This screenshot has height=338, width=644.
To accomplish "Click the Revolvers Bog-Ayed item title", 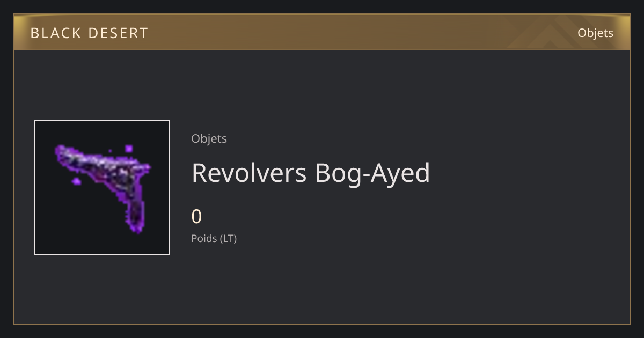I will [311, 173].
